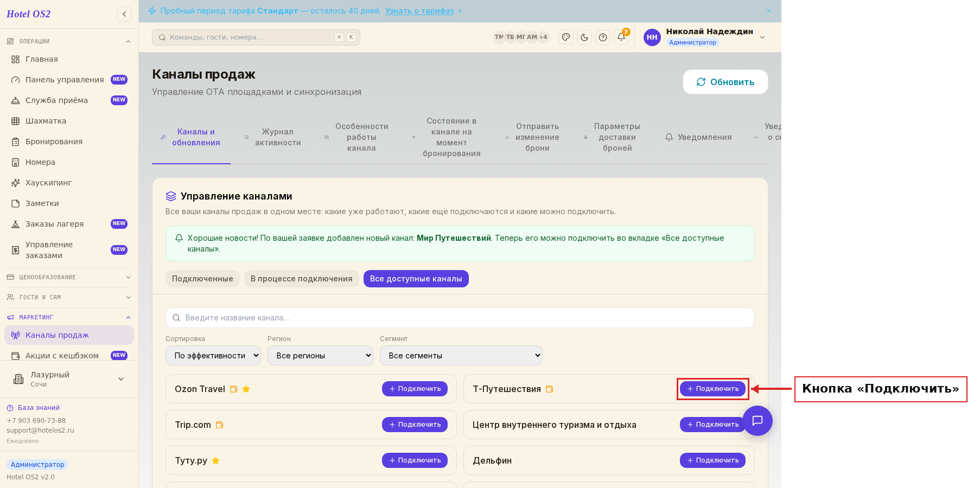Connect the Туту.ру channel

pos(415,460)
